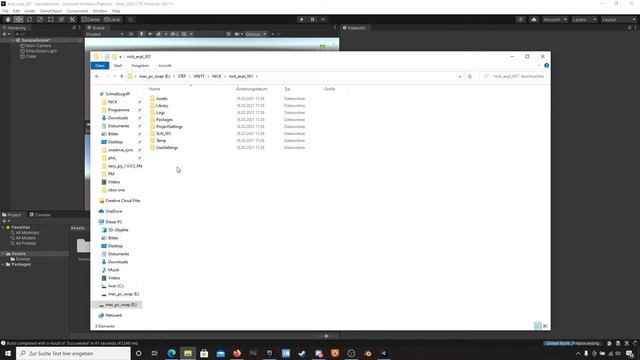This screenshot has width=640, height=360.
Task: Select the Move tool in Unity toolbar
Action: [18, 20]
